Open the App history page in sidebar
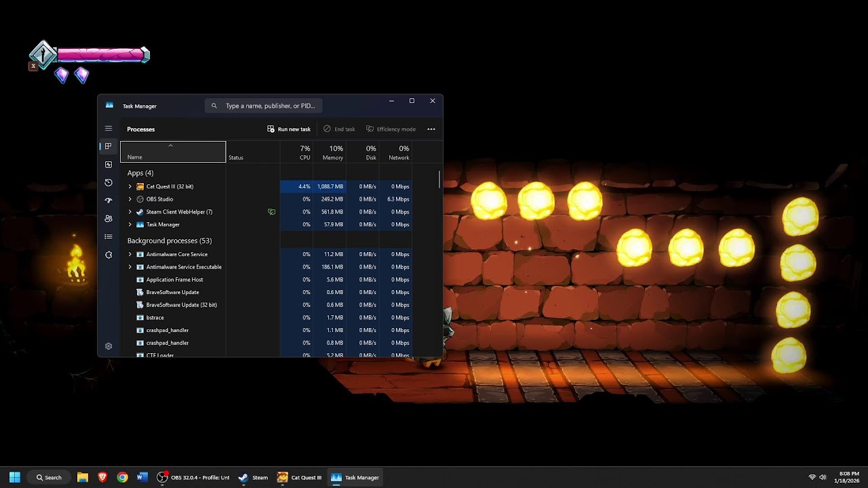The height and width of the screenshot is (488, 868). (108, 183)
